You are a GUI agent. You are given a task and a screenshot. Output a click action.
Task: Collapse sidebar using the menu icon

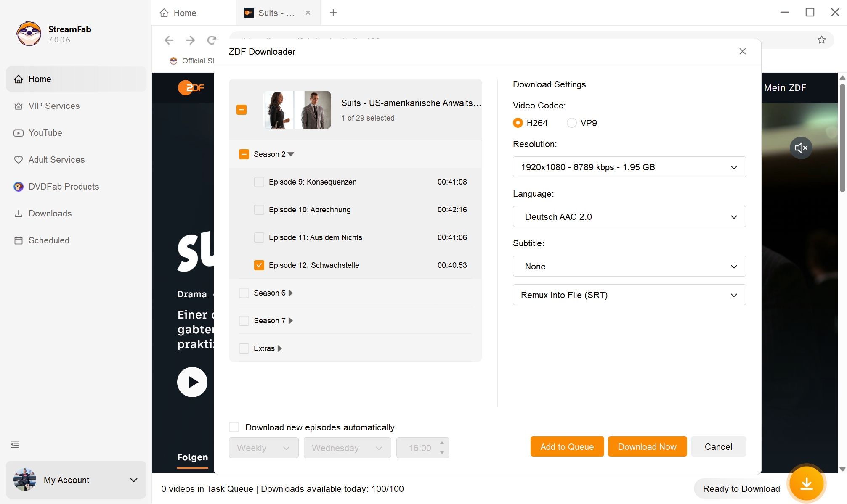pos(15,444)
